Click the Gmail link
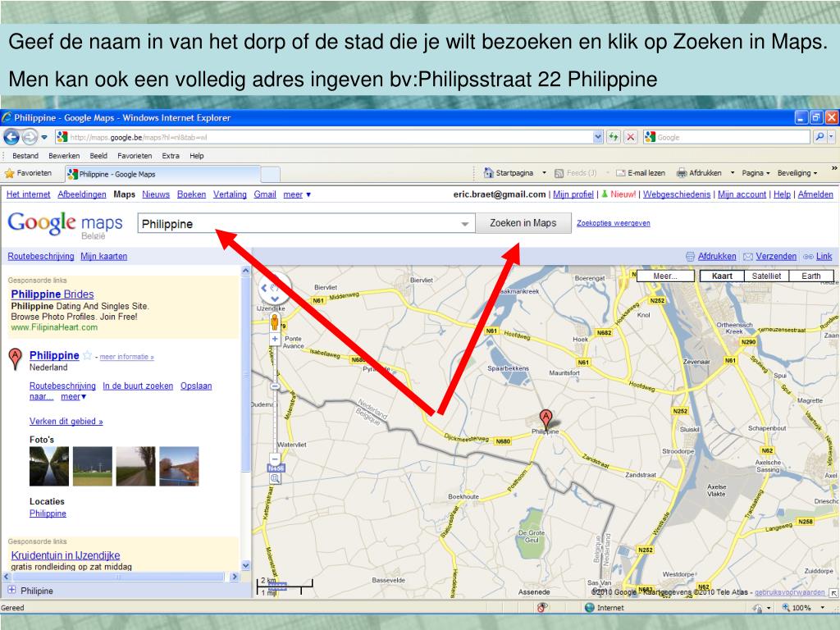 [265, 194]
